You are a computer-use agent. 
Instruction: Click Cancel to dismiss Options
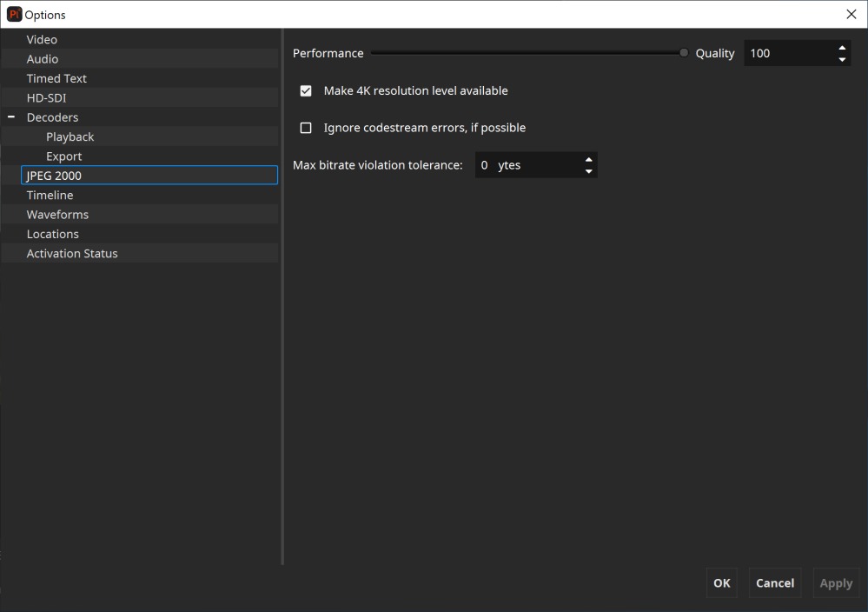(774, 583)
